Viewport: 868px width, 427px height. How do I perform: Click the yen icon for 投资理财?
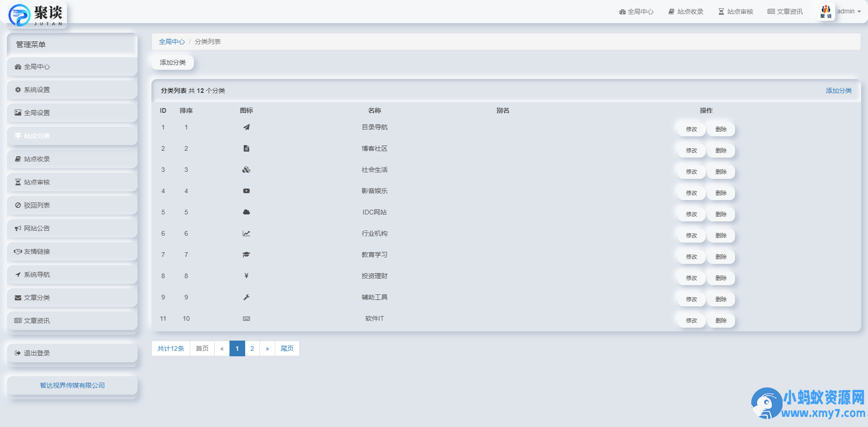[246, 276]
